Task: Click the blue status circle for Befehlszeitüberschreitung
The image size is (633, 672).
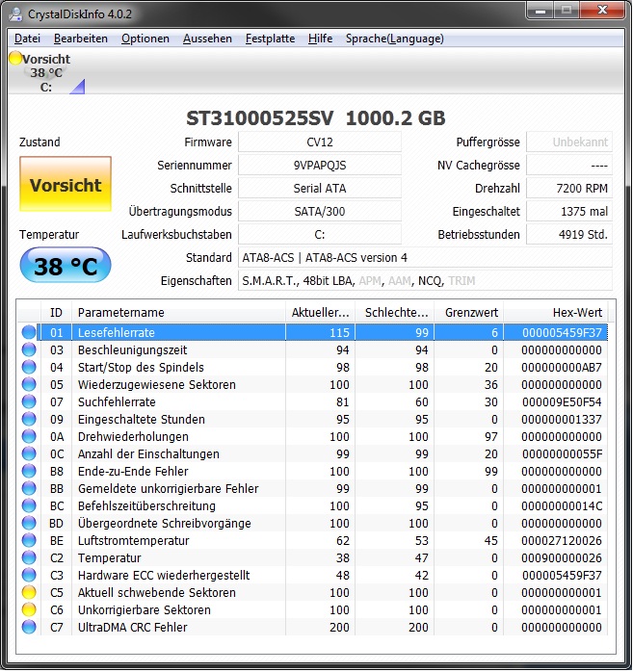Action: 29,506
